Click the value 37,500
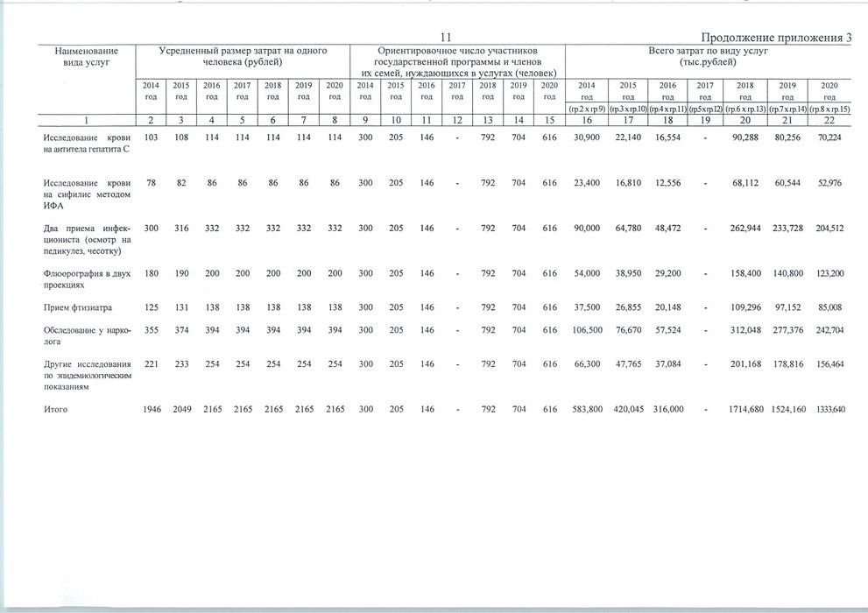This screenshot has height=613, width=868. (x=587, y=307)
